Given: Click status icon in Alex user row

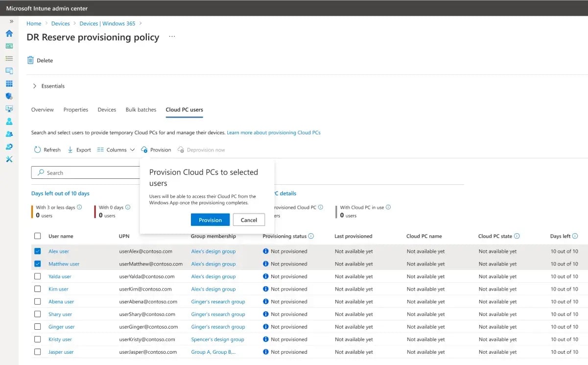Looking at the screenshot, I should (x=266, y=251).
